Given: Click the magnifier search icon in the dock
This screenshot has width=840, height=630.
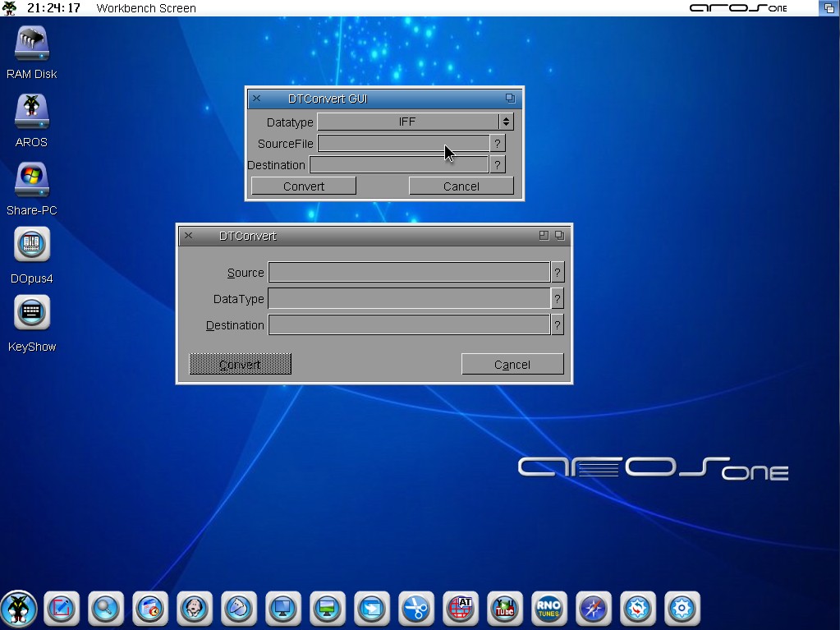Looking at the screenshot, I should 106,609.
